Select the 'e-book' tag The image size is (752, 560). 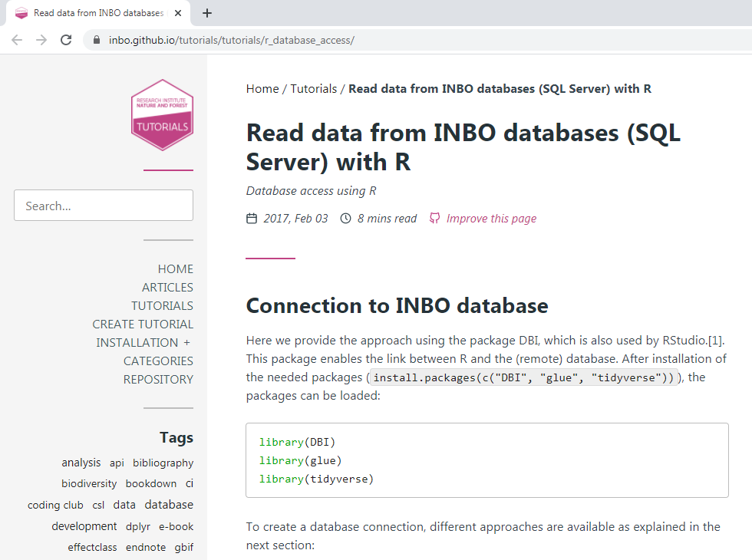[176, 526]
